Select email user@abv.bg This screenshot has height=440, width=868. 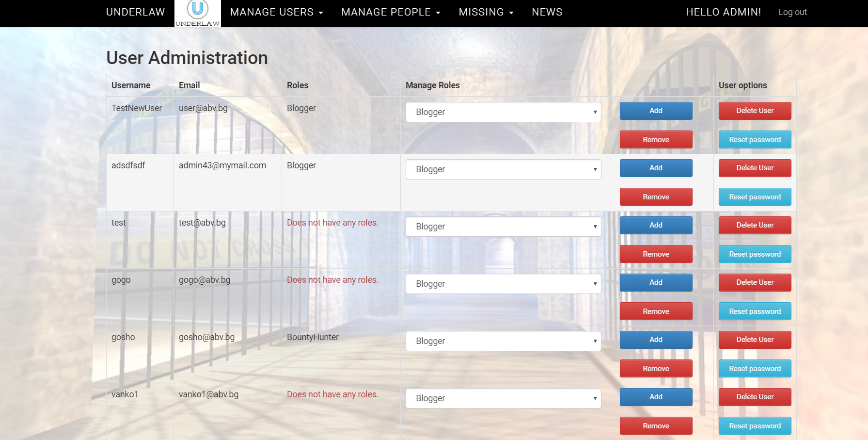[203, 108]
